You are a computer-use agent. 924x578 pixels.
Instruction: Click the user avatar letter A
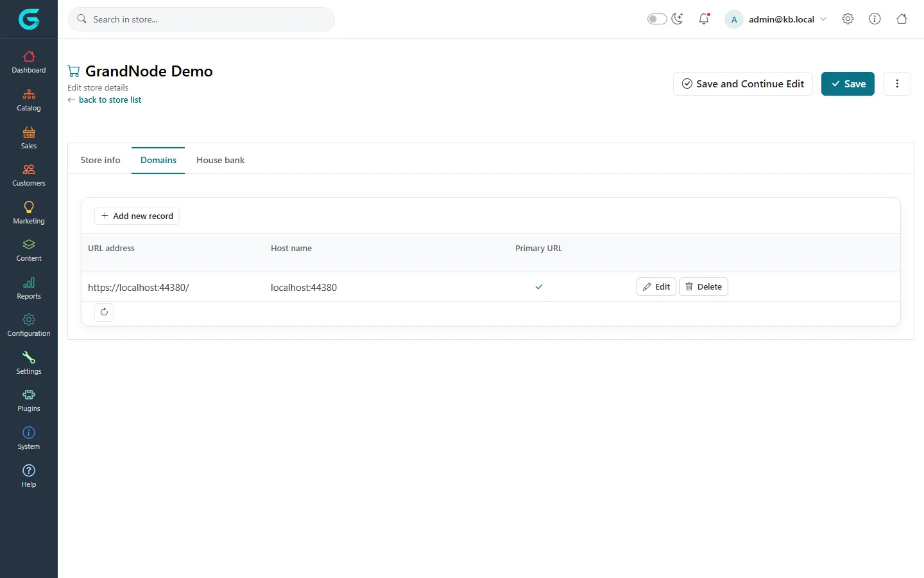734,19
